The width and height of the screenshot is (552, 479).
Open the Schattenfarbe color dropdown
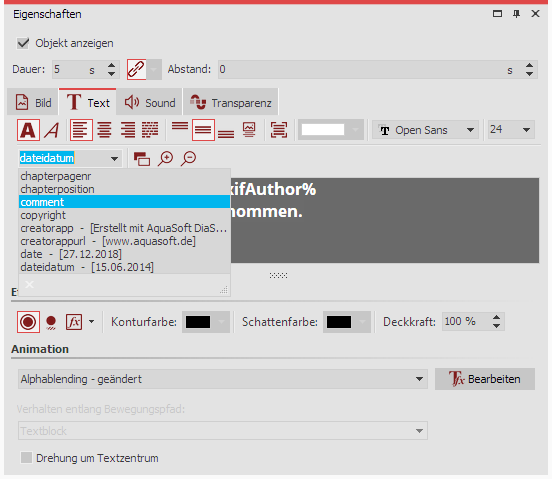[x=362, y=322]
